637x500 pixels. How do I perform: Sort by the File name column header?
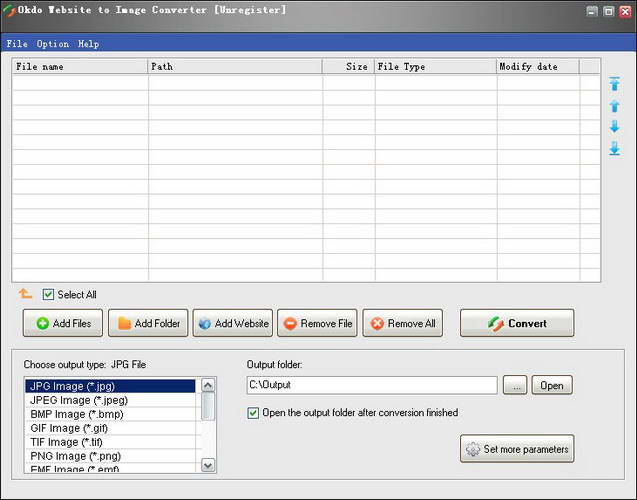tap(80, 66)
